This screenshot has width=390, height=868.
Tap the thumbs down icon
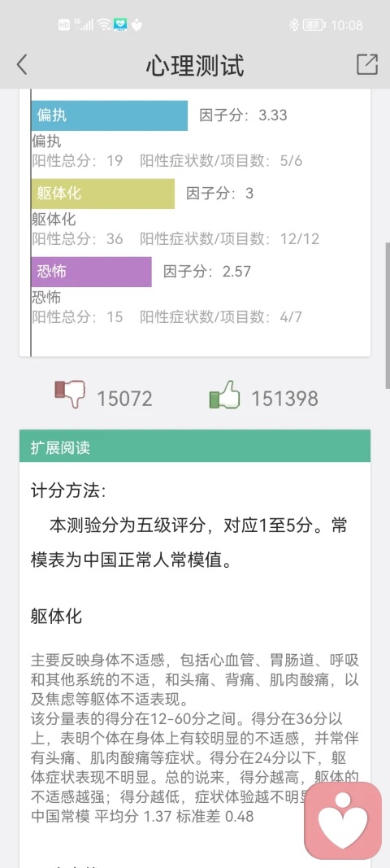pyautogui.click(x=70, y=395)
